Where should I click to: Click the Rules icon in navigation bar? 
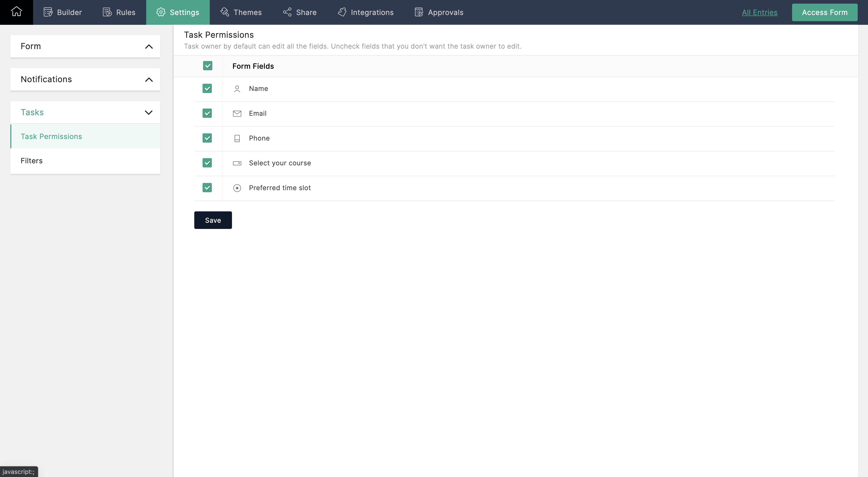click(x=107, y=12)
